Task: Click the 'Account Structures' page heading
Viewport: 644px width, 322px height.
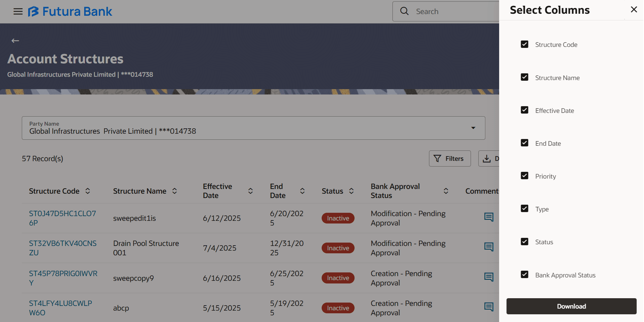Action: point(65,59)
